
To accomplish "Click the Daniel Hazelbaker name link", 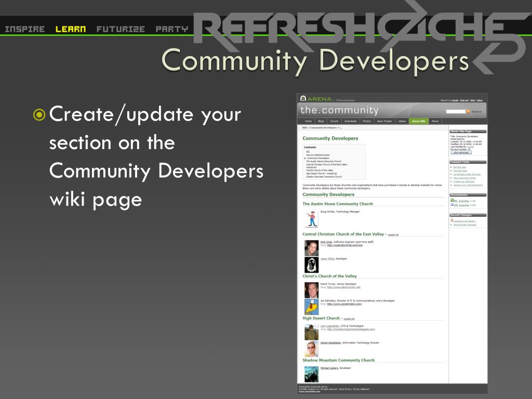I will (331, 343).
